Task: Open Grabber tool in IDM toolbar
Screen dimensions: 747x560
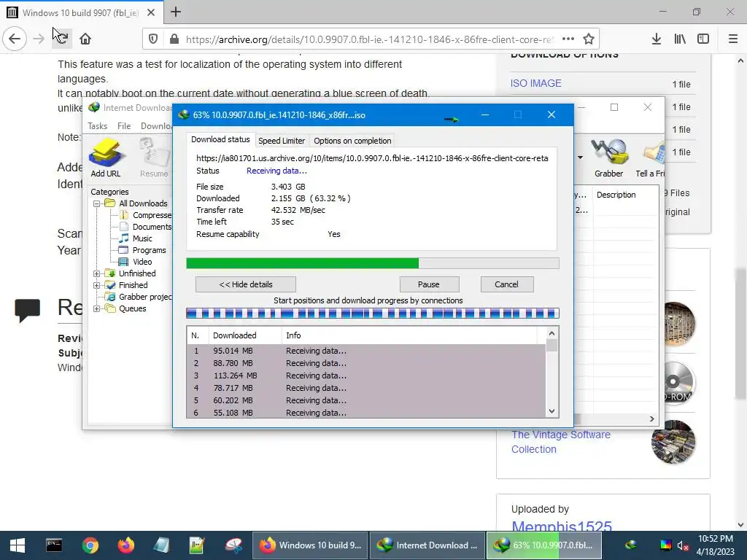Action: click(608, 158)
